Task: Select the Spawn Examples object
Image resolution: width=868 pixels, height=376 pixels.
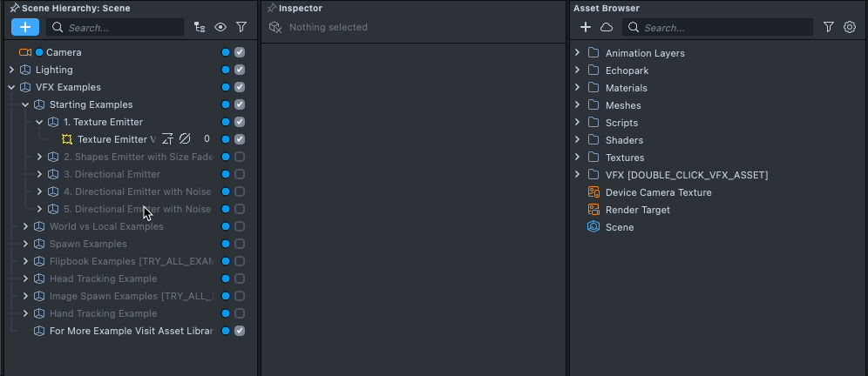Action: [88, 244]
